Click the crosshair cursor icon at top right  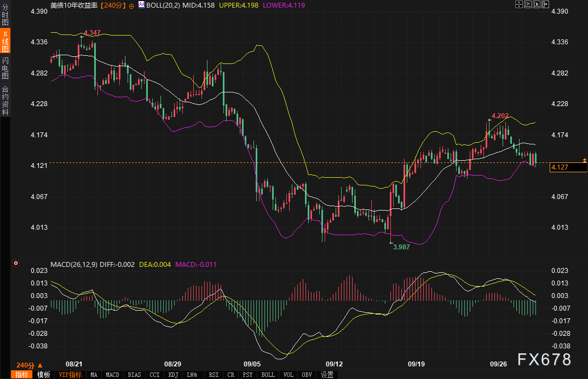(x=518, y=4)
